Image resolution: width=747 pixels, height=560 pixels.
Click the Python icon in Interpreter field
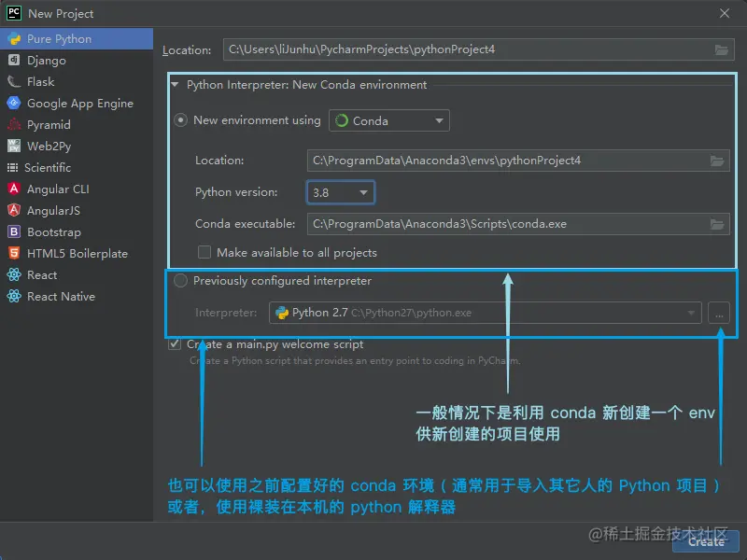pos(282,313)
